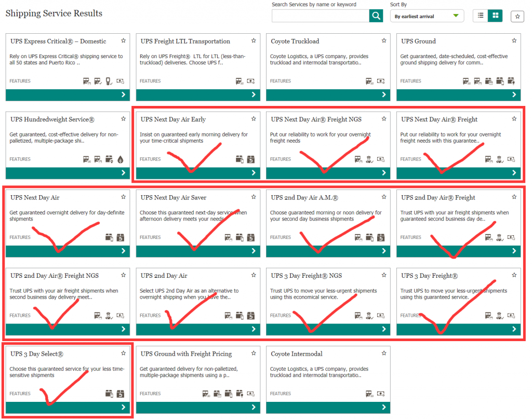
Task: Open Sort By earliest arrival dropdown
Action: click(x=427, y=17)
